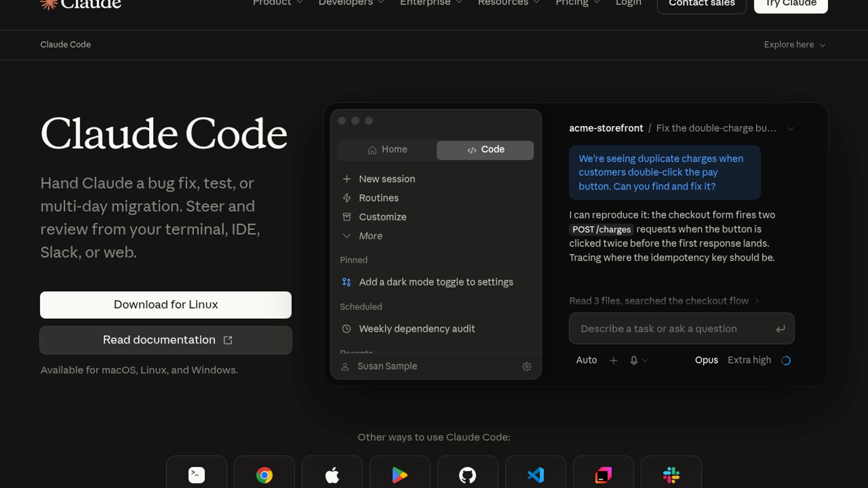Click the acme-storefront project name
Image resolution: width=868 pixels, height=488 pixels.
tap(606, 128)
